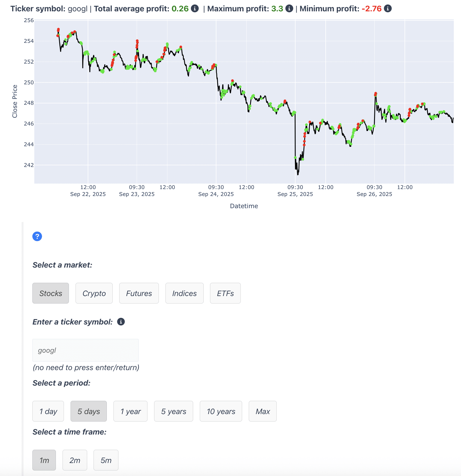Select the 1m time frame
This screenshot has height=476, width=461.
[x=44, y=460]
